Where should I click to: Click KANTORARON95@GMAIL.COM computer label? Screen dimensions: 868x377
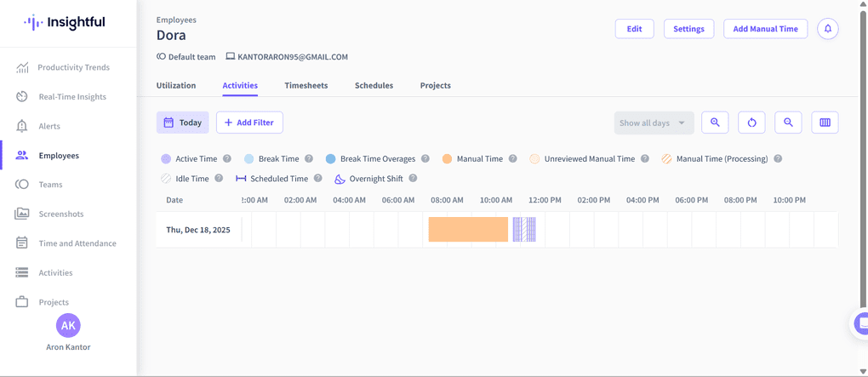pos(287,56)
